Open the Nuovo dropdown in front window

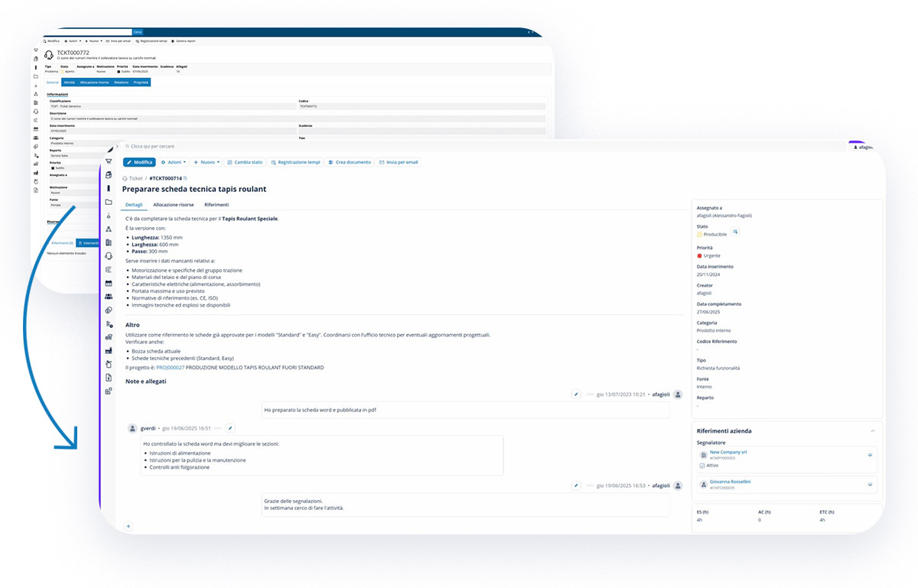[x=206, y=162]
